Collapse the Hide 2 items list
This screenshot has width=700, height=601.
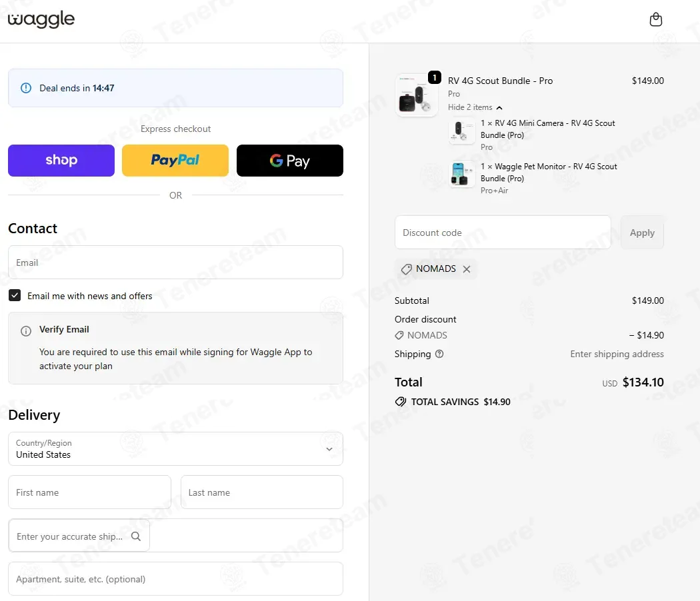click(475, 107)
